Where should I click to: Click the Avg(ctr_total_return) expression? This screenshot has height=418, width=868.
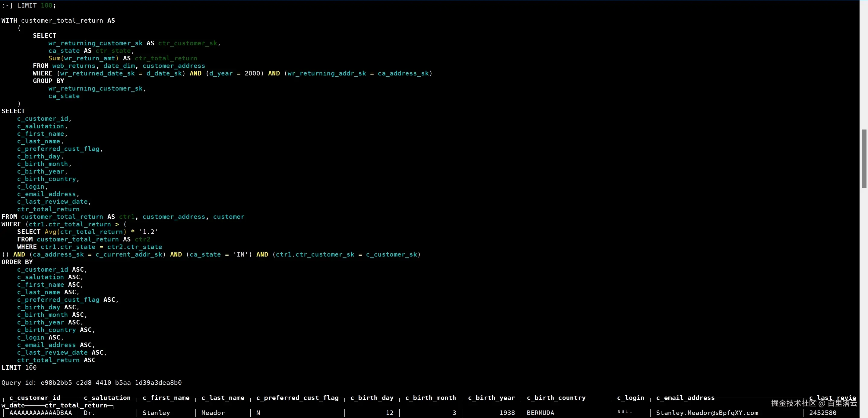(x=85, y=232)
